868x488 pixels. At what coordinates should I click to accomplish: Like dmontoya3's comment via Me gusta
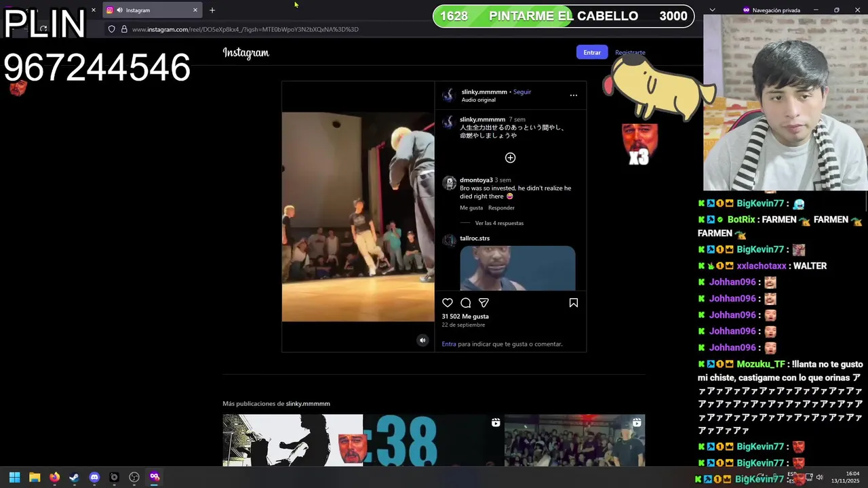point(471,207)
